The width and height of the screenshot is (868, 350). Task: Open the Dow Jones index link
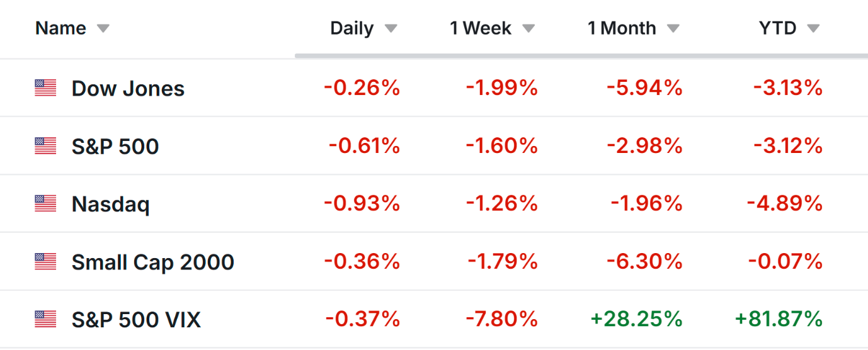pyautogui.click(x=128, y=88)
